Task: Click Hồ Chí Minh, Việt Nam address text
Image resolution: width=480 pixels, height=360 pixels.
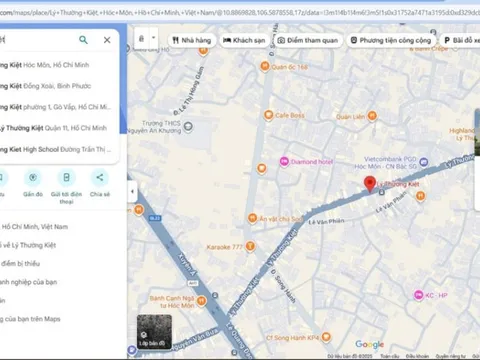Action: [34, 227]
